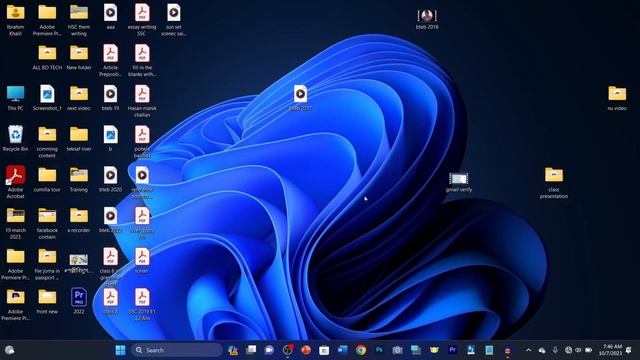
Task: Open the weather widgets taskbar button
Action: [9, 350]
